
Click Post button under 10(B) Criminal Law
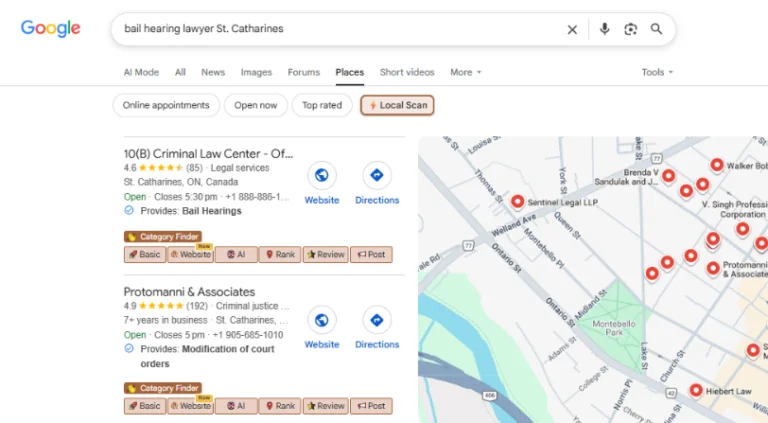click(371, 255)
